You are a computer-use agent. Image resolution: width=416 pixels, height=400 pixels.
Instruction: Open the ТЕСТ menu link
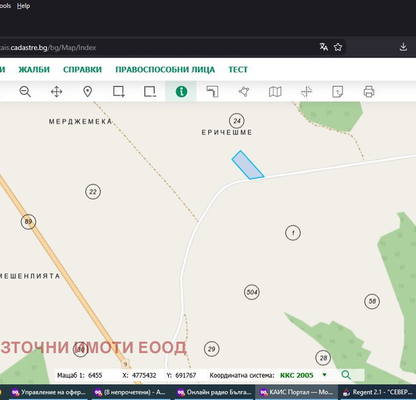[x=238, y=70]
